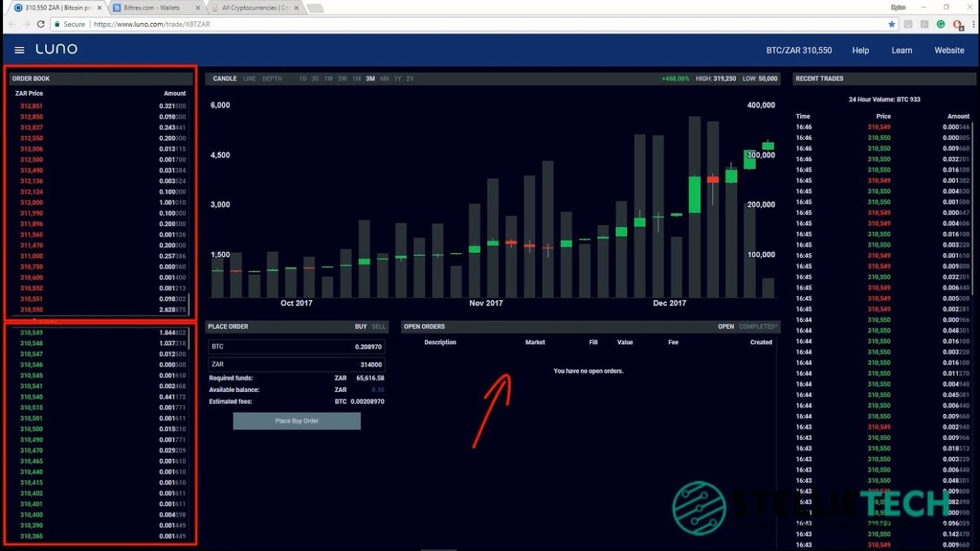Click available balance value 0.10

coord(378,390)
